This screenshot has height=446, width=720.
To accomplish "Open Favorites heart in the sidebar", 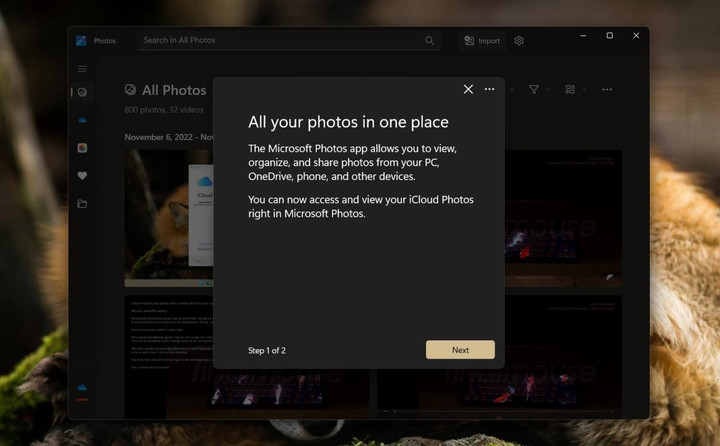I will tap(82, 175).
